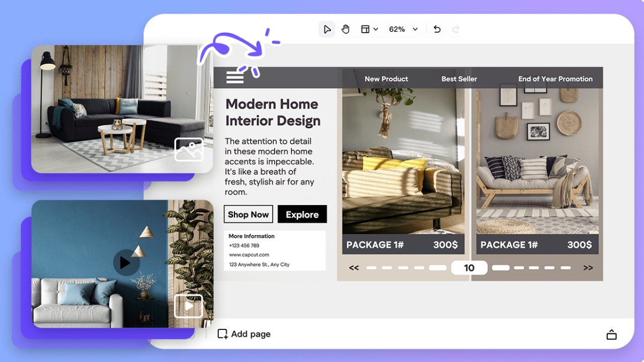Click the redo icon in the top toolbar
The width and height of the screenshot is (644, 362).
[x=455, y=29]
